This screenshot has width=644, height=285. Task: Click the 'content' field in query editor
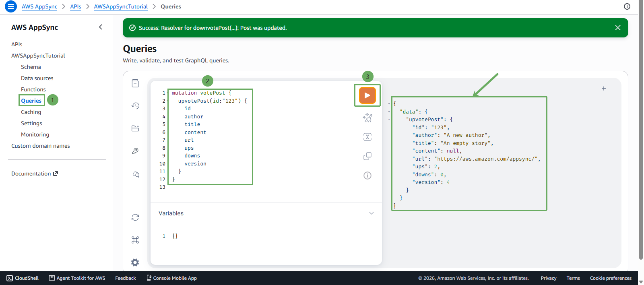[195, 132]
